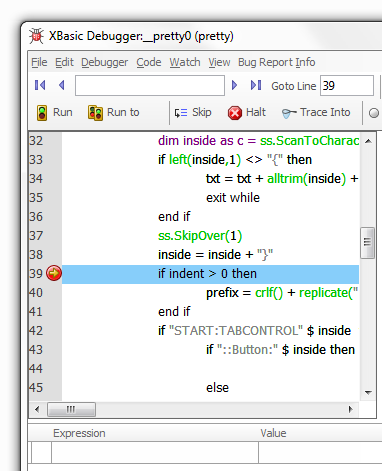Screen dimensions: 382x471
Task: Go to next result arrow
Action: (234, 85)
